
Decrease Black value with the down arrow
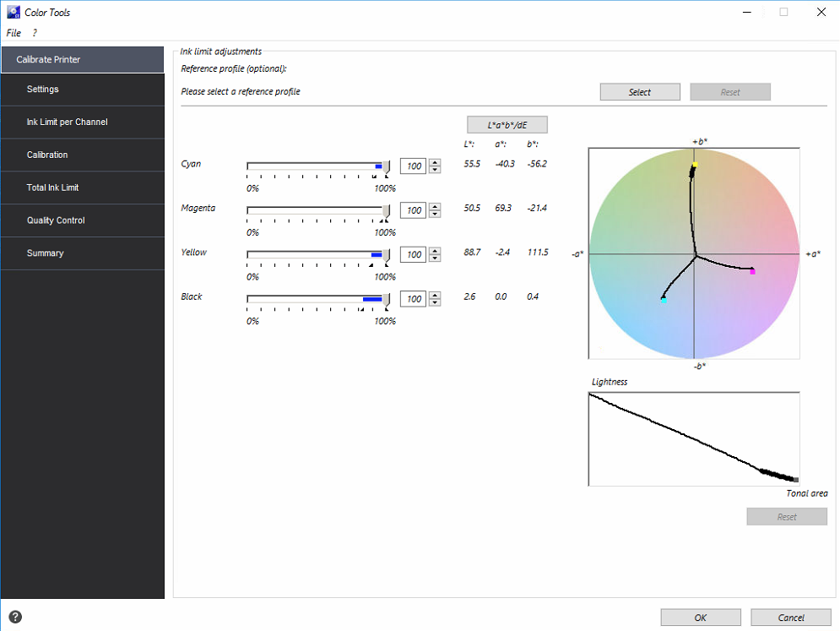(435, 302)
